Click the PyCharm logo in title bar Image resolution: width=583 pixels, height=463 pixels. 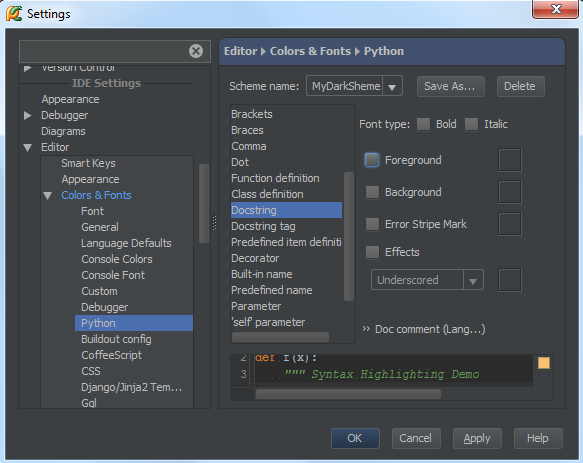pyautogui.click(x=14, y=14)
